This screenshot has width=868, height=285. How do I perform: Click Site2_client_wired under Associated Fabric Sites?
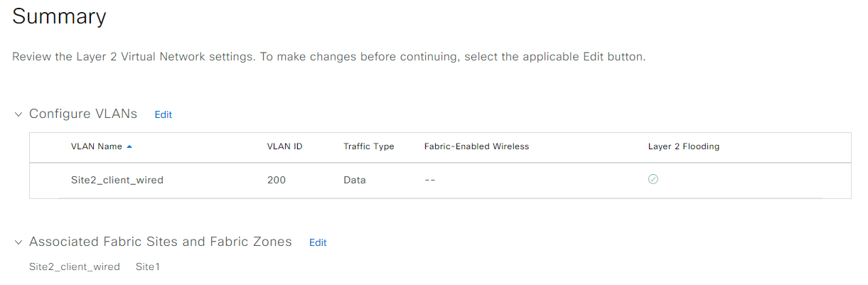[x=75, y=267]
